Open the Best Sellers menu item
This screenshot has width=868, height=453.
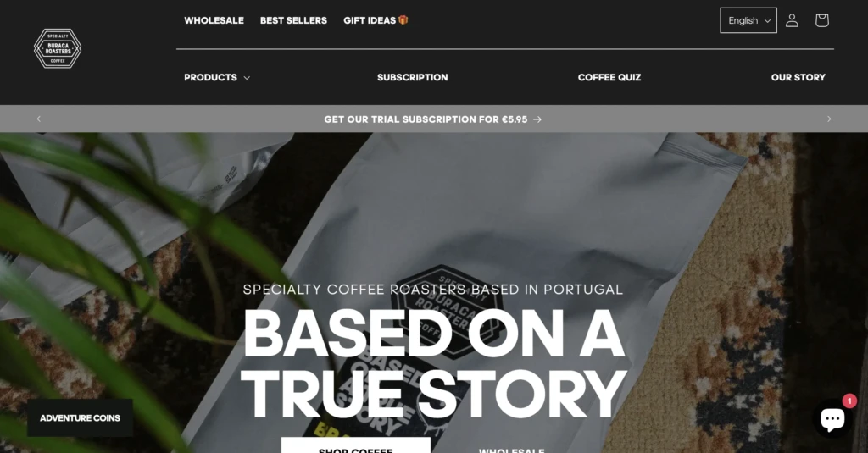click(x=293, y=20)
